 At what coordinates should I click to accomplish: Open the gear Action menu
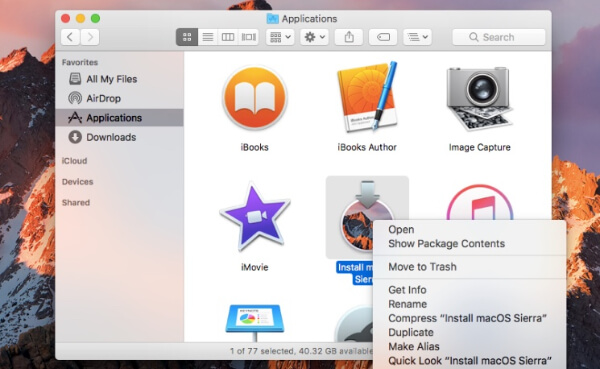[x=314, y=37]
